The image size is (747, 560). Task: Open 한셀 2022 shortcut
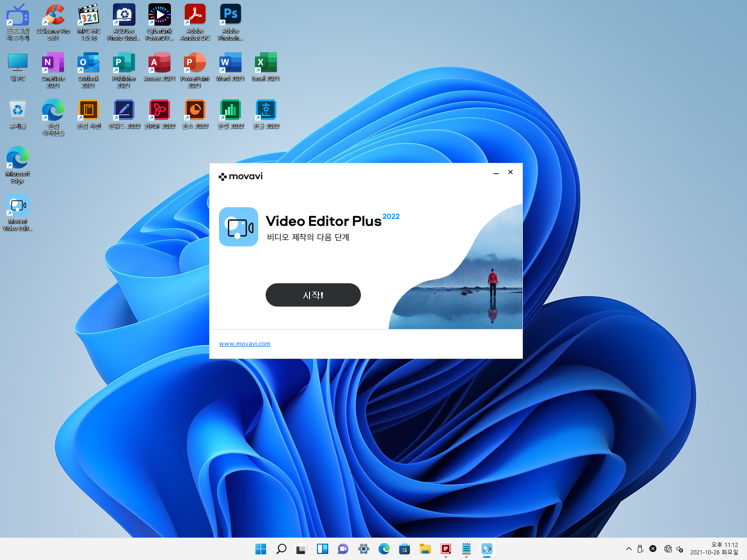pos(230,115)
